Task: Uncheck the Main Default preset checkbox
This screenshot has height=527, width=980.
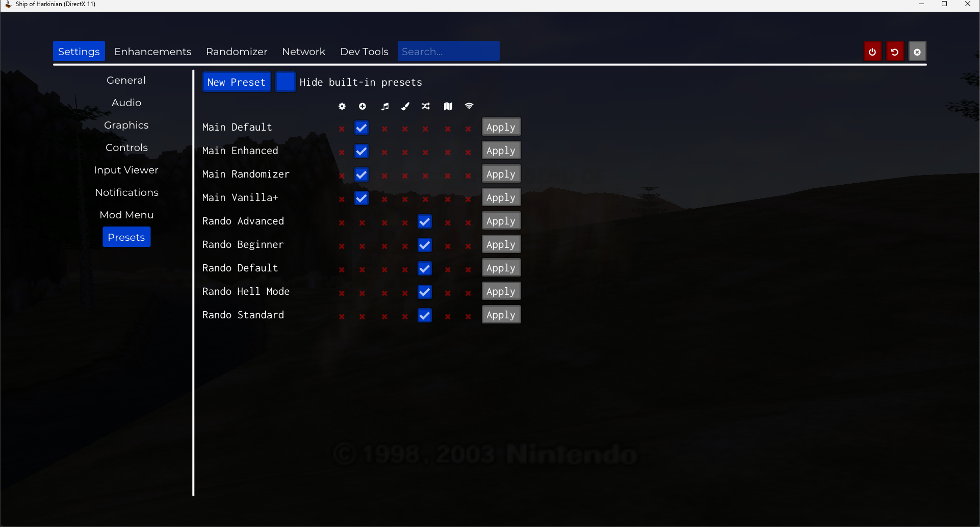Action: click(x=362, y=128)
